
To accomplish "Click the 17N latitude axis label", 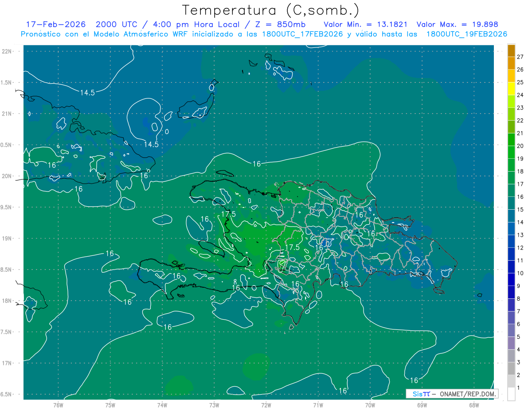I will coord(8,363).
